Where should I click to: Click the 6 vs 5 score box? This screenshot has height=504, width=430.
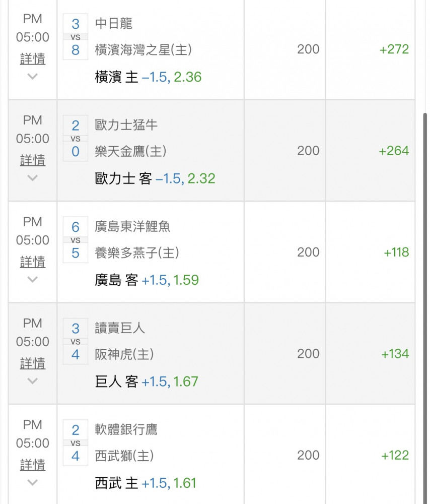point(76,240)
